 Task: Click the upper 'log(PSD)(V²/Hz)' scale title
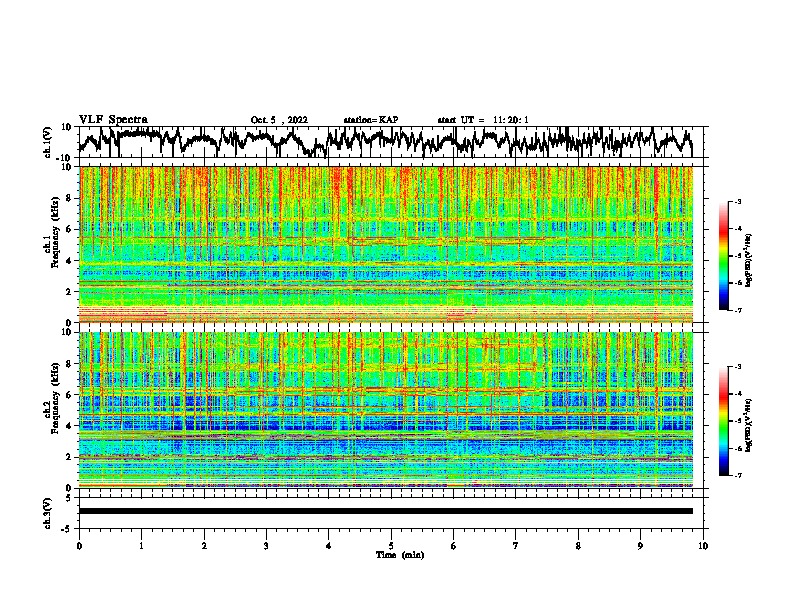pos(749,260)
